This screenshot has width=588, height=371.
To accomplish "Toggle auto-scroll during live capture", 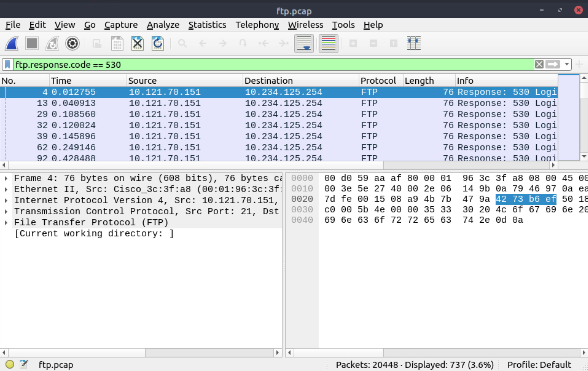I will click(x=304, y=43).
